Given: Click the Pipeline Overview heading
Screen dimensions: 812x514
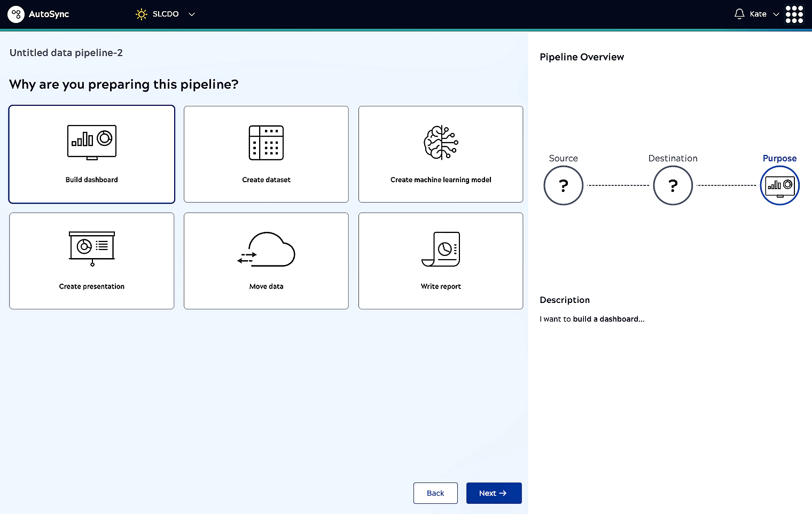Looking at the screenshot, I should [582, 57].
